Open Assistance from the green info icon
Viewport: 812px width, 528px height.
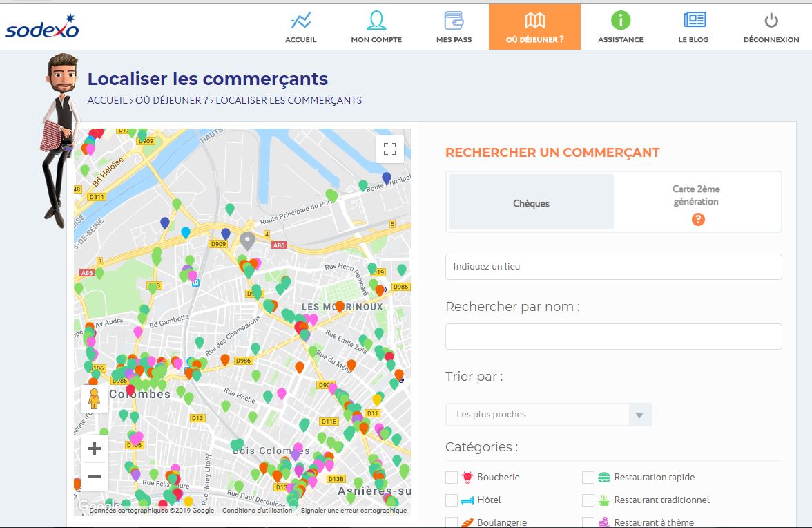(620, 26)
